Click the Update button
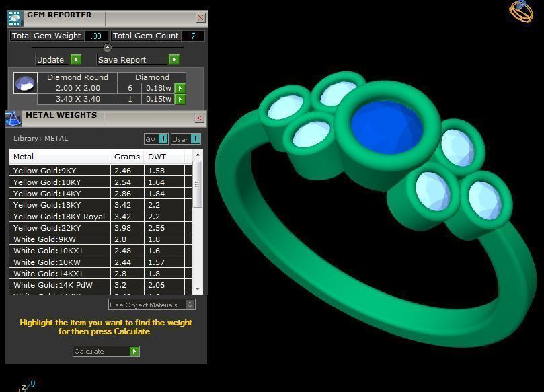The height and width of the screenshot is (392, 544). [x=59, y=60]
